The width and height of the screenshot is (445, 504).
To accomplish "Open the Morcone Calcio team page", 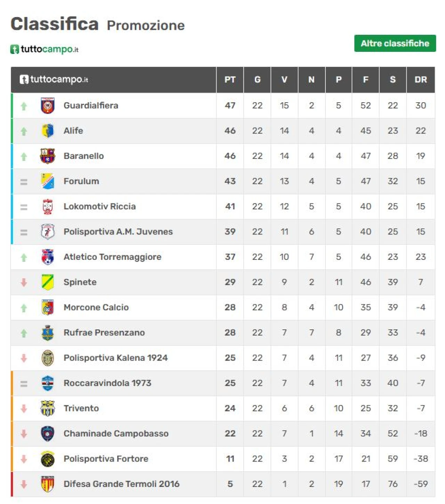I will [96, 307].
